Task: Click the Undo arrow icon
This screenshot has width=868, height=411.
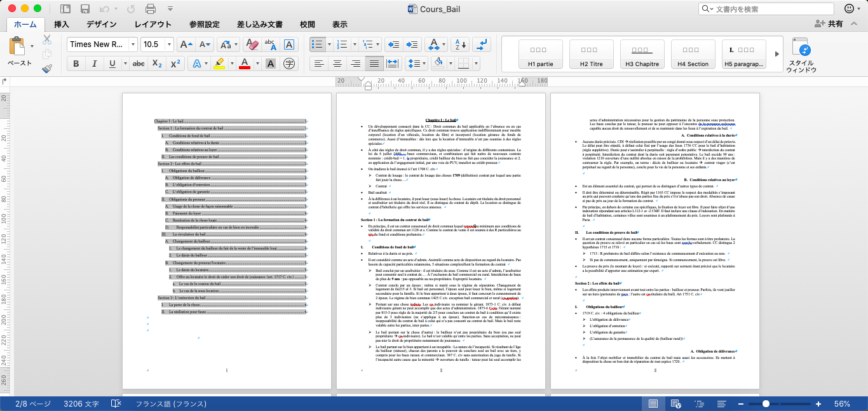Action: [x=104, y=9]
